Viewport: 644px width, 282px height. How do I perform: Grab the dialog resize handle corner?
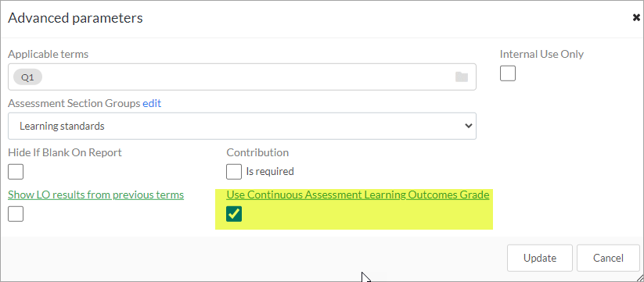(639, 277)
